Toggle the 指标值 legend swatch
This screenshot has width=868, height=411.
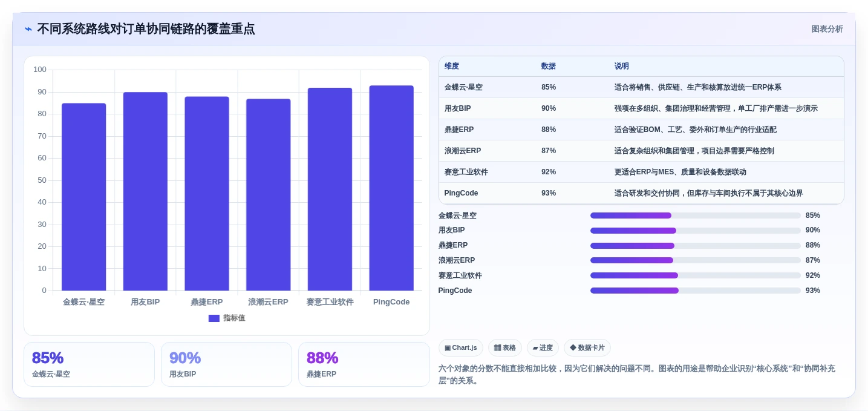click(214, 318)
